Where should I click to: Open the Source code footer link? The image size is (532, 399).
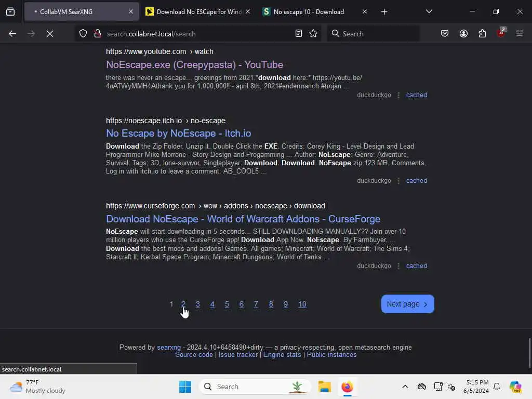tap(194, 355)
